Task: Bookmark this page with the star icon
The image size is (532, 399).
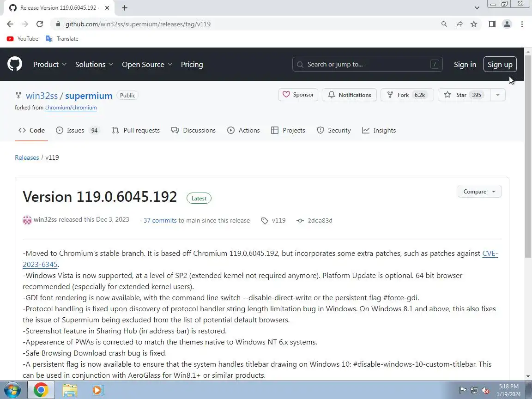Action: pos(474,24)
